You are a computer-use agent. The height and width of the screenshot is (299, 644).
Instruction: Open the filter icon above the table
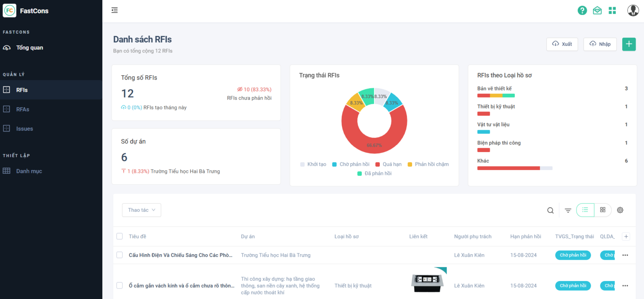(568, 210)
